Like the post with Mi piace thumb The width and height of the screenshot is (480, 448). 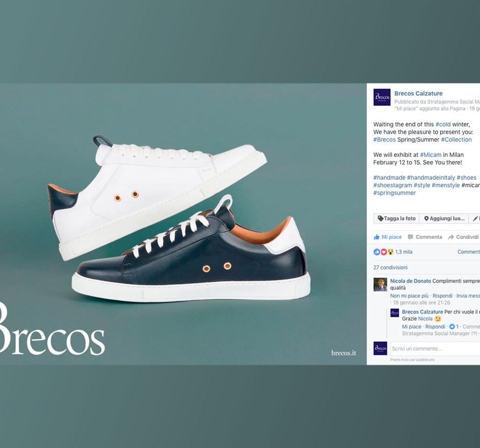point(388,237)
